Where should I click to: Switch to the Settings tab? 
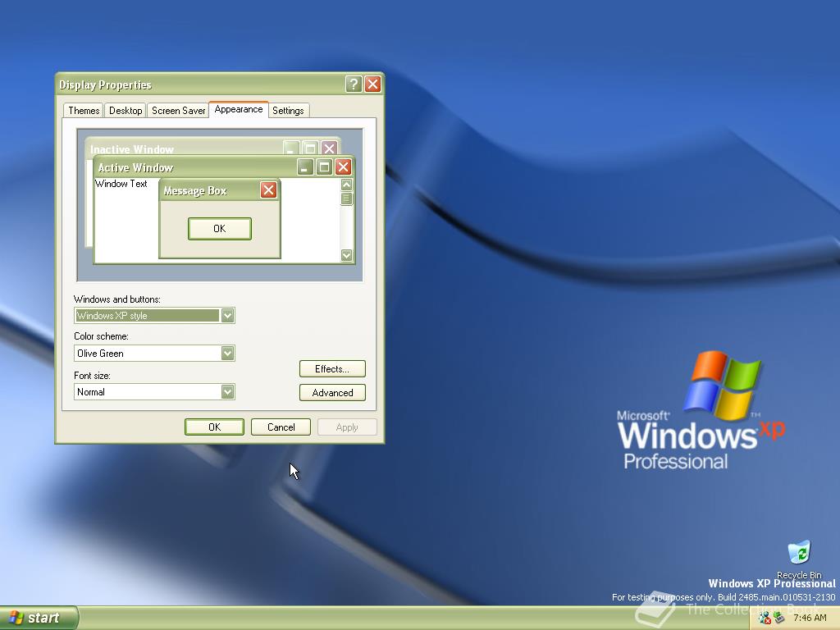click(x=288, y=111)
